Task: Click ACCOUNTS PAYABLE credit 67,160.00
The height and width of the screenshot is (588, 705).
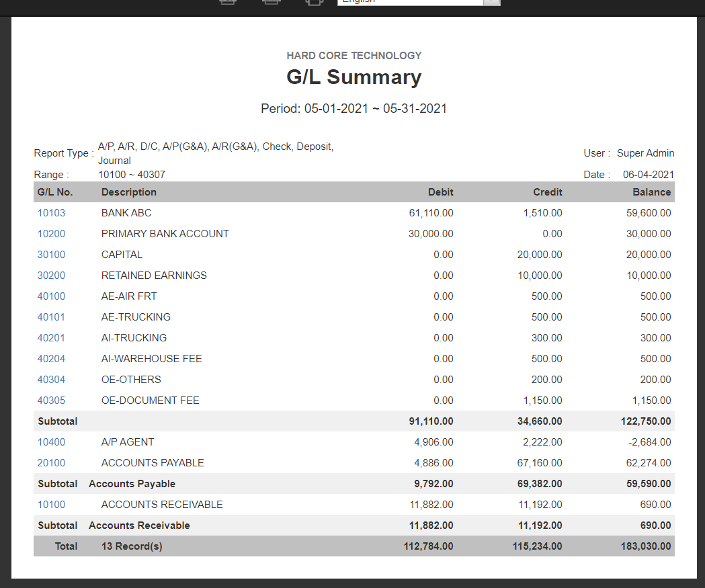Action: [540, 463]
